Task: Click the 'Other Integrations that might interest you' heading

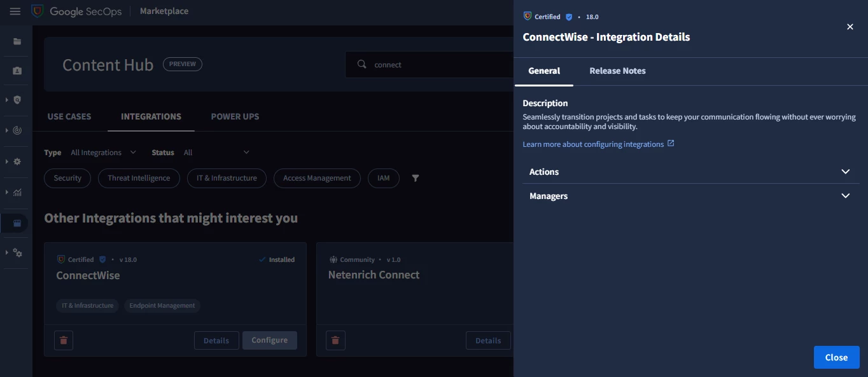Action: [171, 218]
